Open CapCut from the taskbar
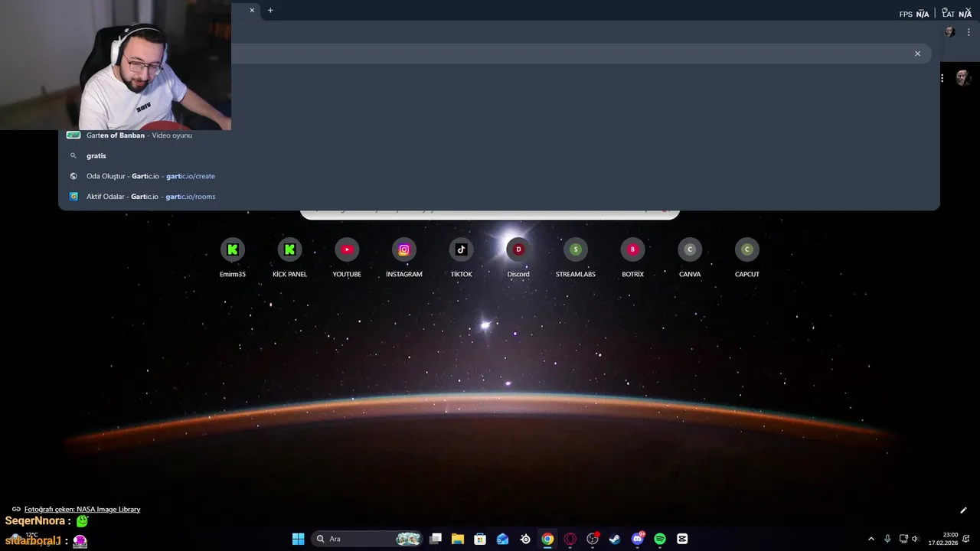 [x=682, y=539]
